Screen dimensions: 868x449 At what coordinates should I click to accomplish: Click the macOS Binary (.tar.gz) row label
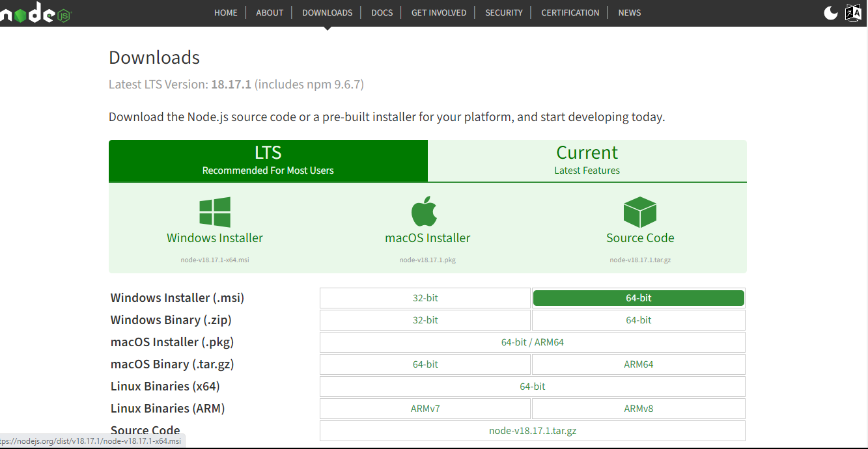173,364
